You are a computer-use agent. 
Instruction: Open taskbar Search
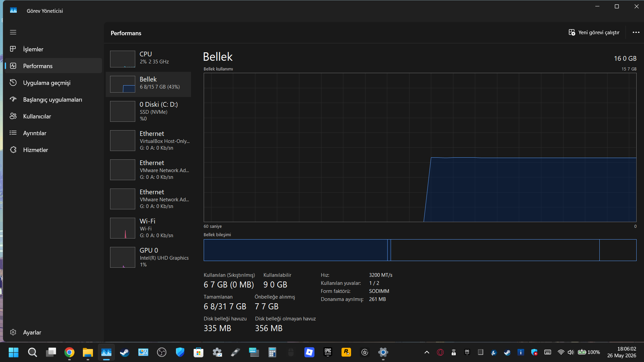pos(32,352)
